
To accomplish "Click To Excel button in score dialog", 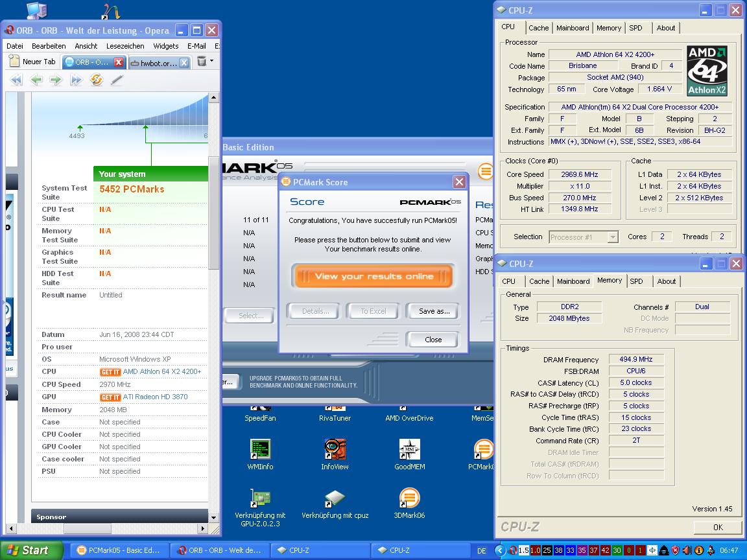I will (x=373, y=311).
